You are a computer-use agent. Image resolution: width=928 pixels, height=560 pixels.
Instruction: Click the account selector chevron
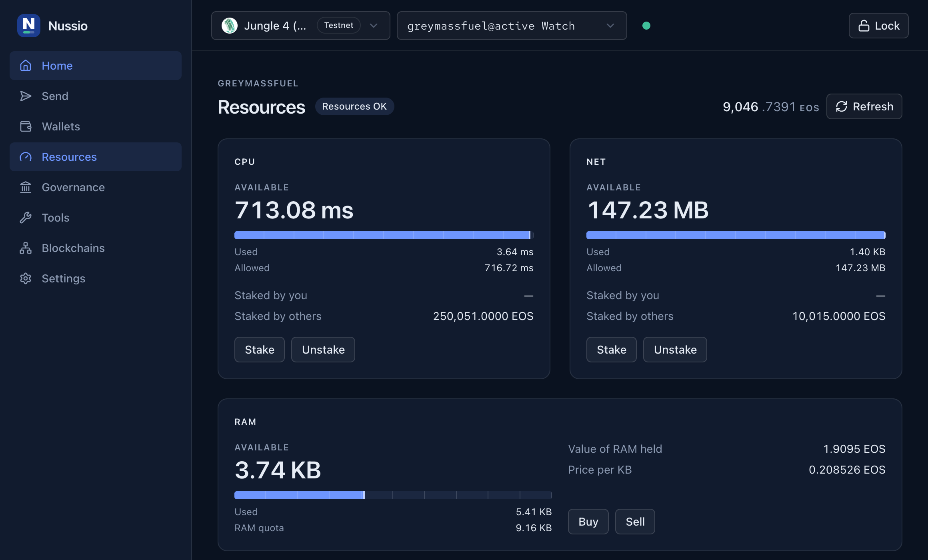(610, 26)
